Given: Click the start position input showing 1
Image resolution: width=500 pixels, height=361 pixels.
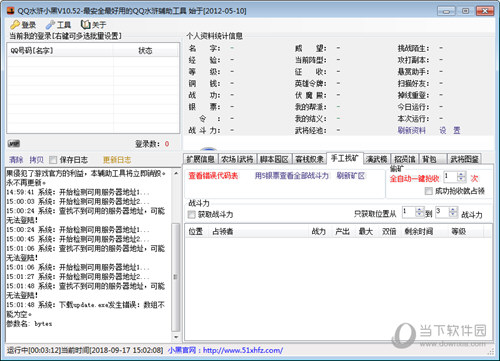Looking at the screenshot, I should (x=409, y=212).
